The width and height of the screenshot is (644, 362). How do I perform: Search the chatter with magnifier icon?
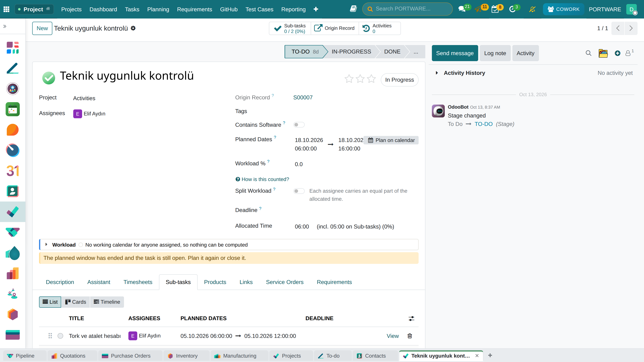(x=588, y=53)
